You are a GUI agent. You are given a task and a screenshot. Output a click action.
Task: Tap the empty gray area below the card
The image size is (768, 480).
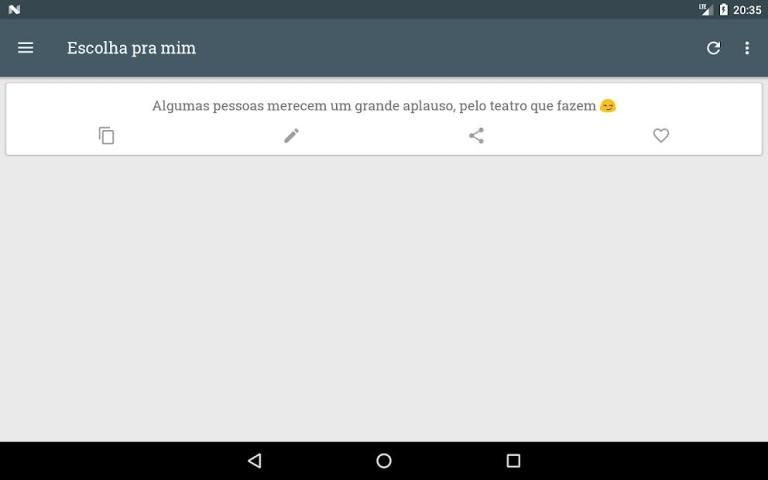point(384,299)
